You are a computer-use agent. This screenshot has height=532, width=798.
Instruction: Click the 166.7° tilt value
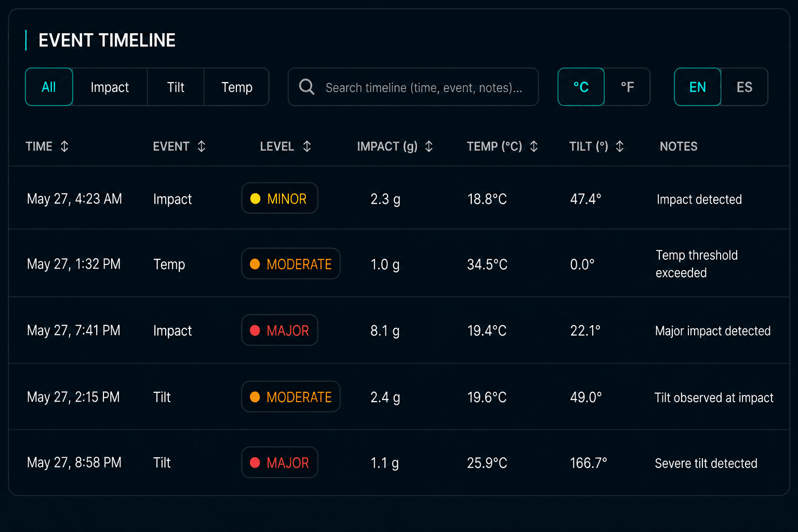588,462
